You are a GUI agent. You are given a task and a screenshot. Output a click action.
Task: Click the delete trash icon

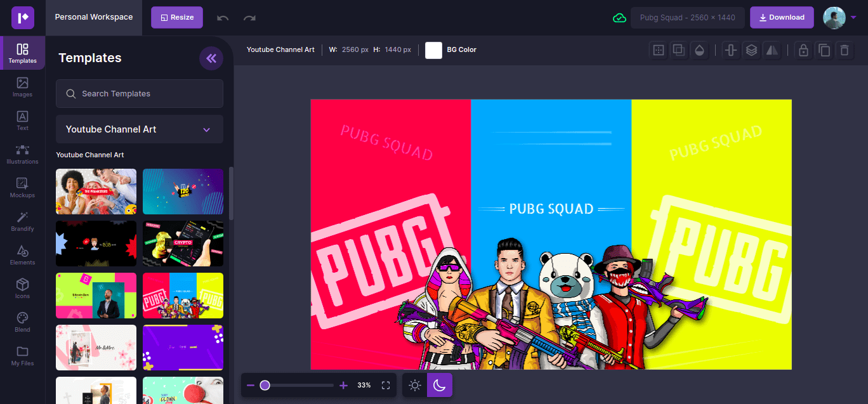click(x=844, y=50)
